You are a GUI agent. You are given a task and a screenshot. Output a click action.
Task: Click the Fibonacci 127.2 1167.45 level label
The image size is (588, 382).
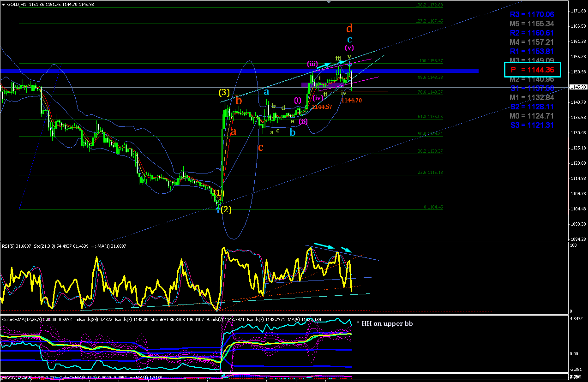tap(428, 21)
